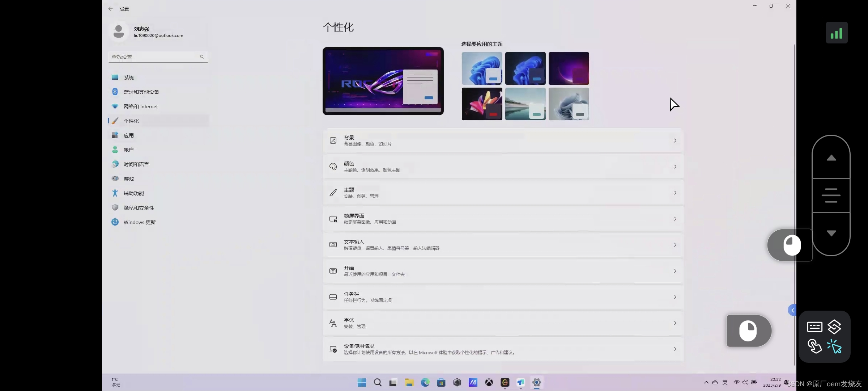Apply the lake landscape theme
This screenshot has width=868, height=391.
click(525, 104)
